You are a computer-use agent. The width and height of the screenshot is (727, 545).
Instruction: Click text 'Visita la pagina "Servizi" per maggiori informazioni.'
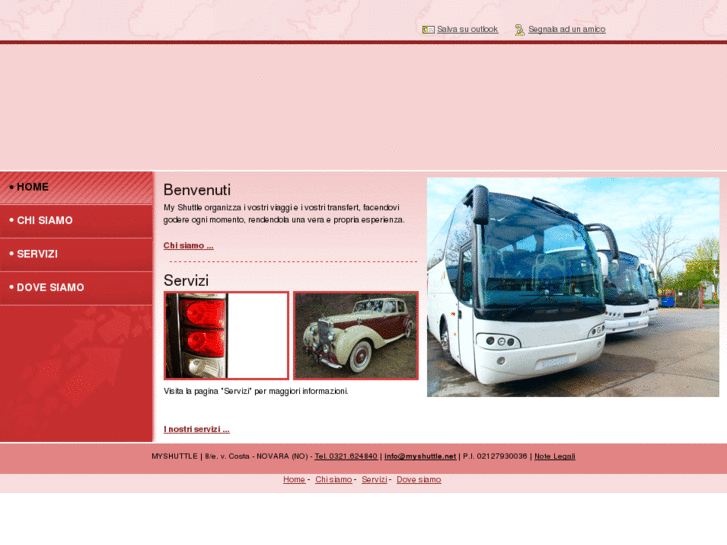(x=256, y=391)
